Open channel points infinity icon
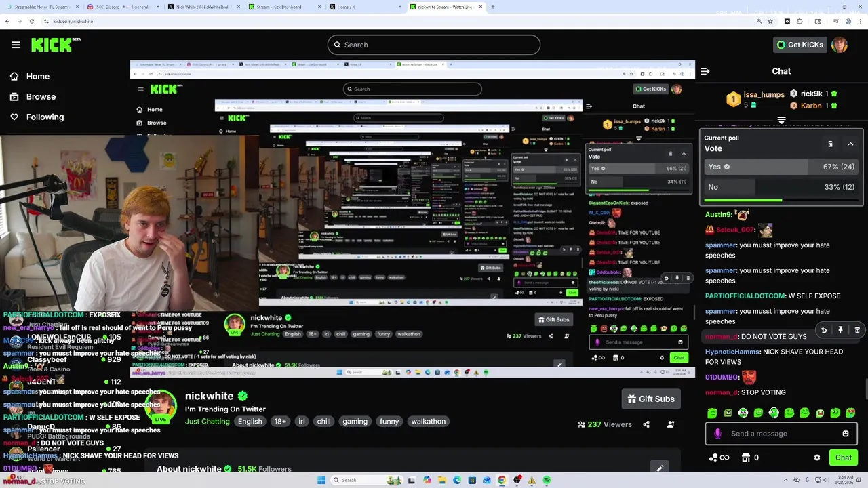The width and height of the screenshot is (868, 488). [x=719, y=457]
